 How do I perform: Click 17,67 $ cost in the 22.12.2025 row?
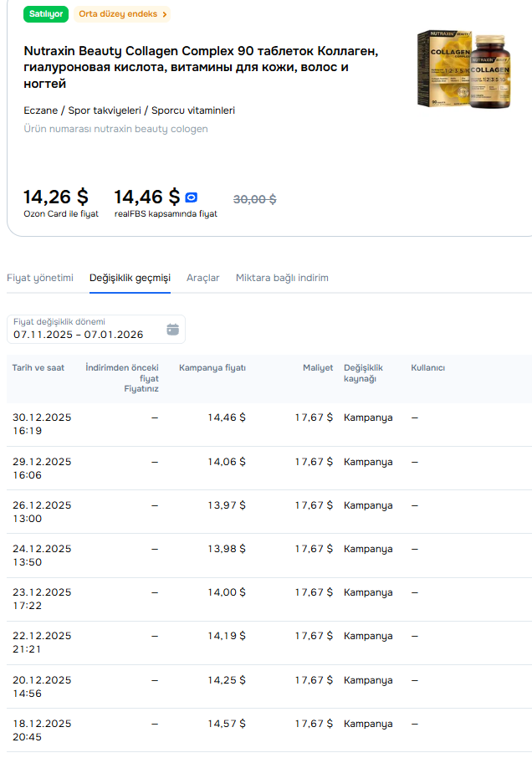point(314,636)
